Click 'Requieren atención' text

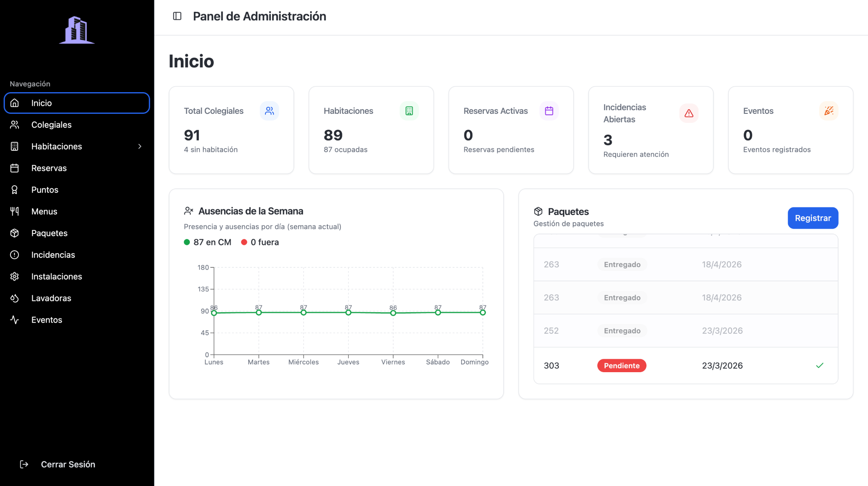[636, 154]
